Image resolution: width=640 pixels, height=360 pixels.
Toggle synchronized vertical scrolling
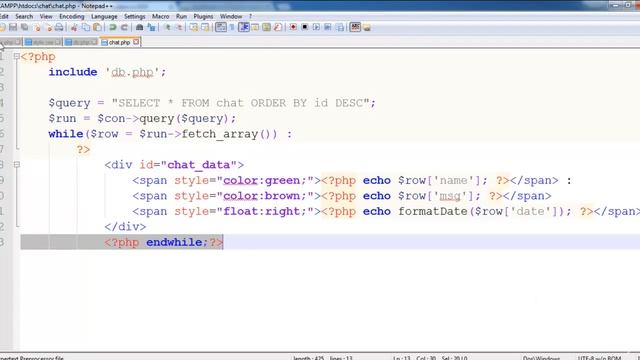[193, 27]
